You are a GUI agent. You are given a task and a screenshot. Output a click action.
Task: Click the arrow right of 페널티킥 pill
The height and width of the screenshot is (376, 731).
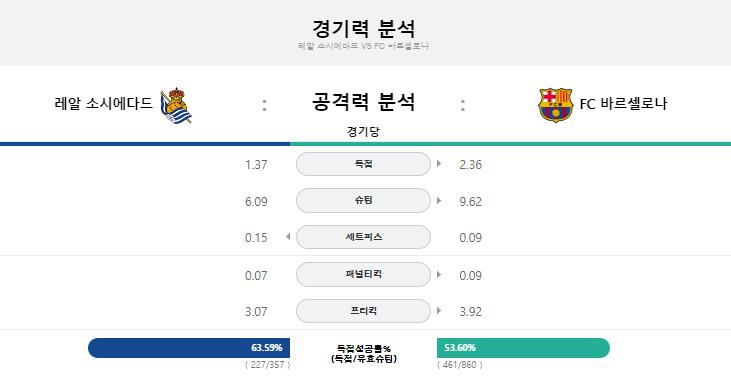coord(439,274)
